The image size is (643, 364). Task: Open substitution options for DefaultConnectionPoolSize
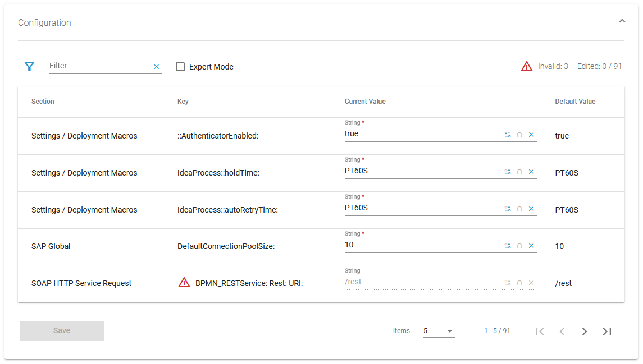coord(508,246)
